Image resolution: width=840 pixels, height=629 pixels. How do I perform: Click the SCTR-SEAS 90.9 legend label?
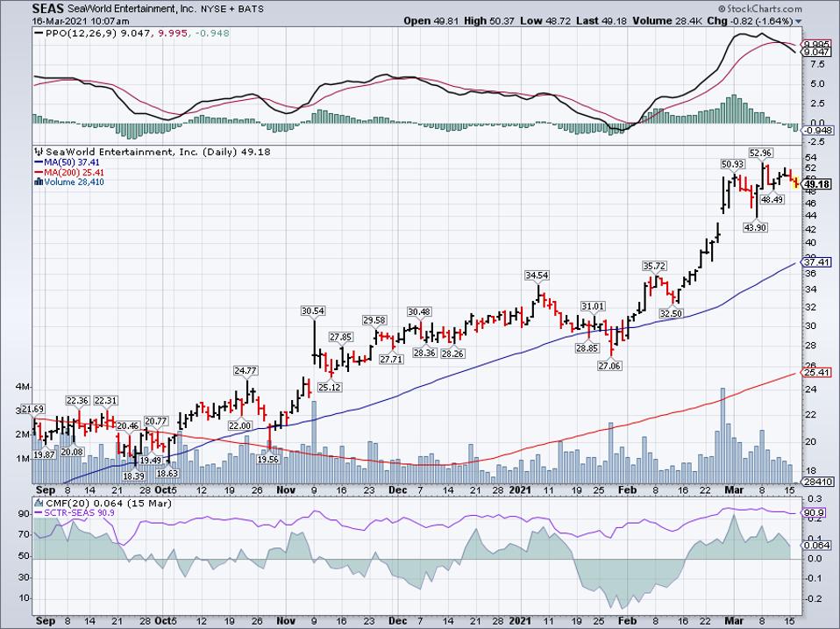pos(79,512)
